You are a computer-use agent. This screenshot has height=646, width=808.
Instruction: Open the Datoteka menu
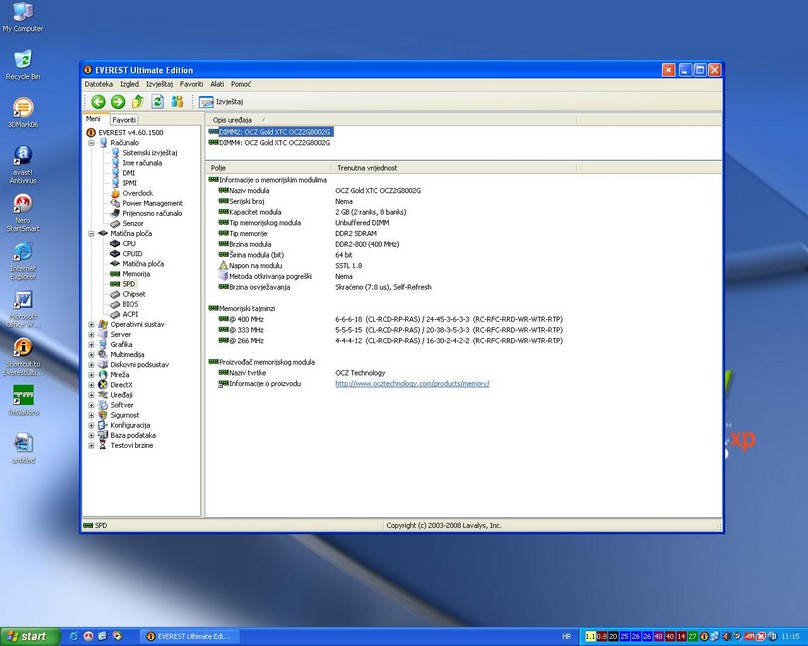tap(99, 84)
